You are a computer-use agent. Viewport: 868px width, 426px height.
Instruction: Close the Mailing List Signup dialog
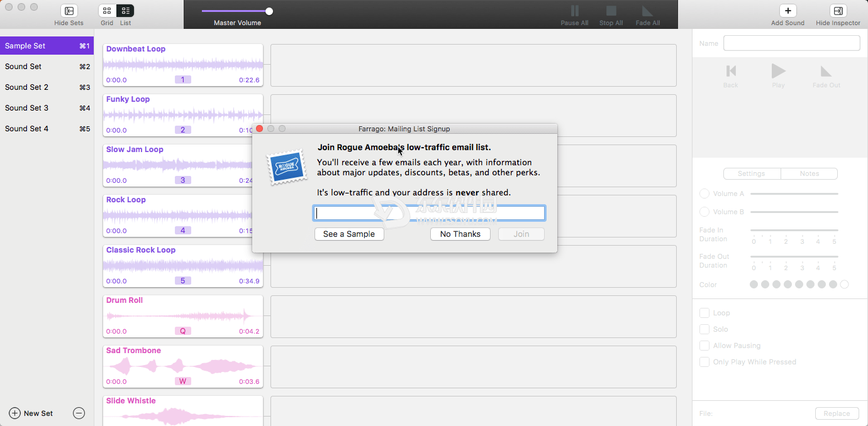click(x=259, y=129)
